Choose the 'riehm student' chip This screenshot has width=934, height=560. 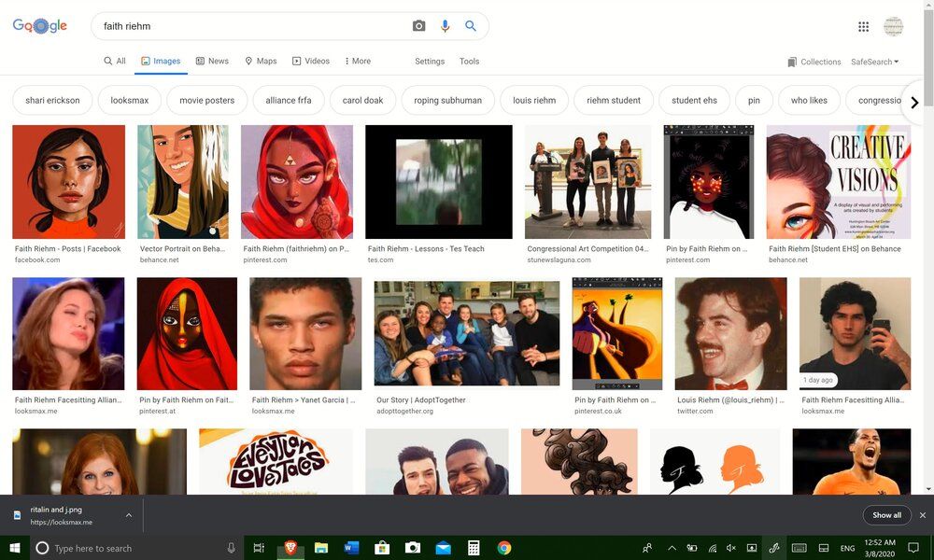point(614,101)
